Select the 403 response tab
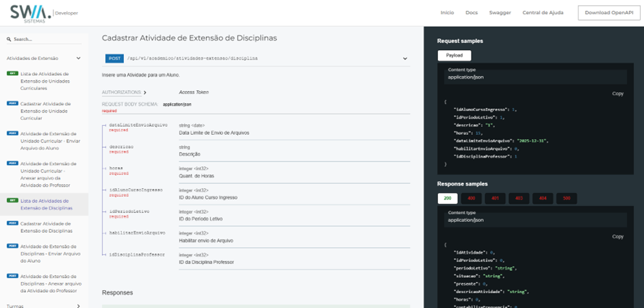The width and height of the screenshot is (644, 308). click(x=519, y=198)
